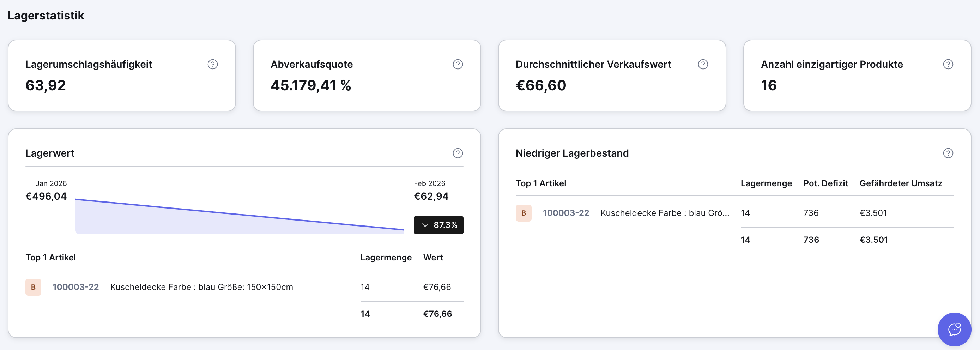
Task: Select the Gefährdeter Umsatz column header
Action: 901,183
